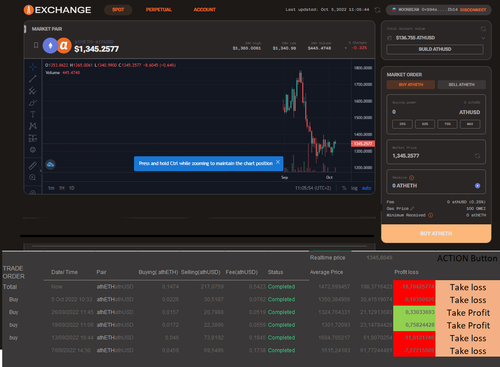Select the text annotation chart tool
The width and height of the screenshot is (500, 367).
pos(33,114)
